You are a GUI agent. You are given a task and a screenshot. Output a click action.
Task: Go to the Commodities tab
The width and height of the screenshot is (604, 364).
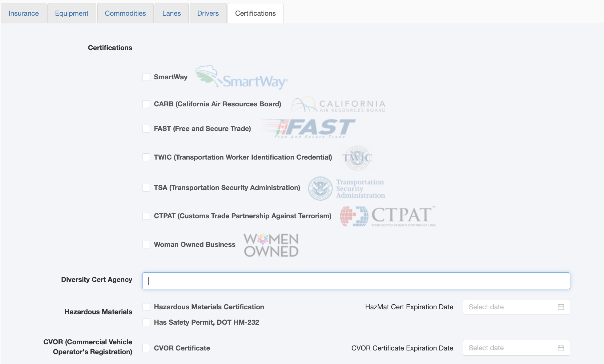point(125,13)
